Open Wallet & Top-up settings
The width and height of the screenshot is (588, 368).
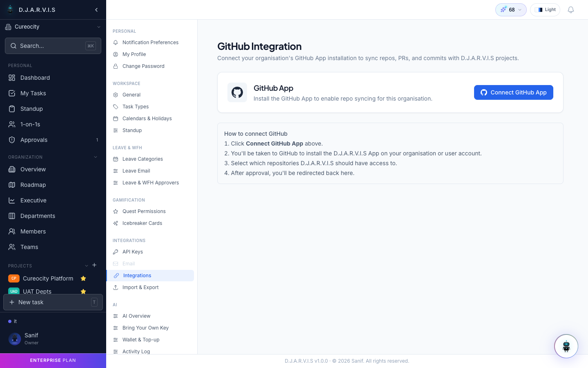pos(150,340)
